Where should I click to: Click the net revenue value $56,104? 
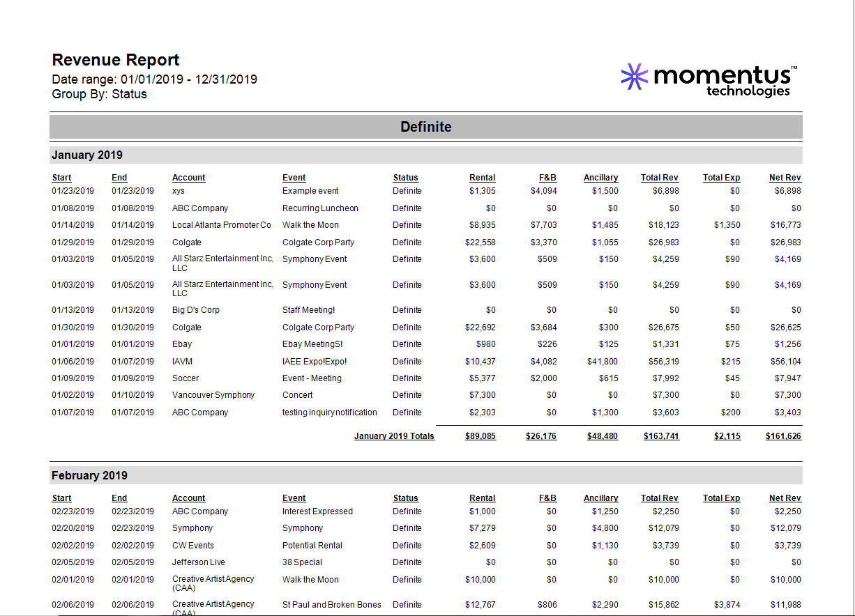click(785, 362)
